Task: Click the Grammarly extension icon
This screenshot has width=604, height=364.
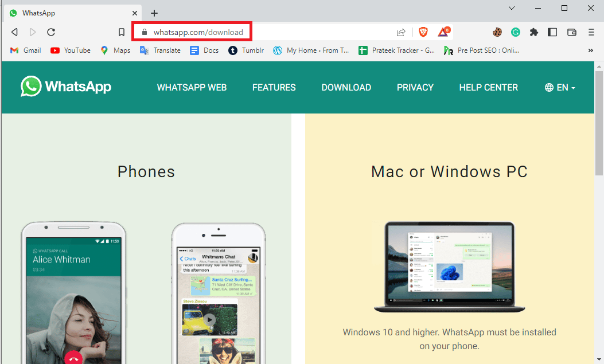Action: [x=515, y=33]
